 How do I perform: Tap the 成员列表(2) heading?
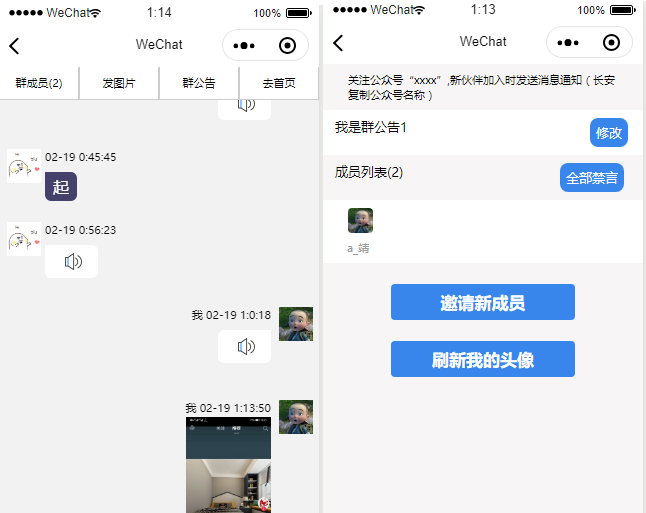(x=368, y=172)
